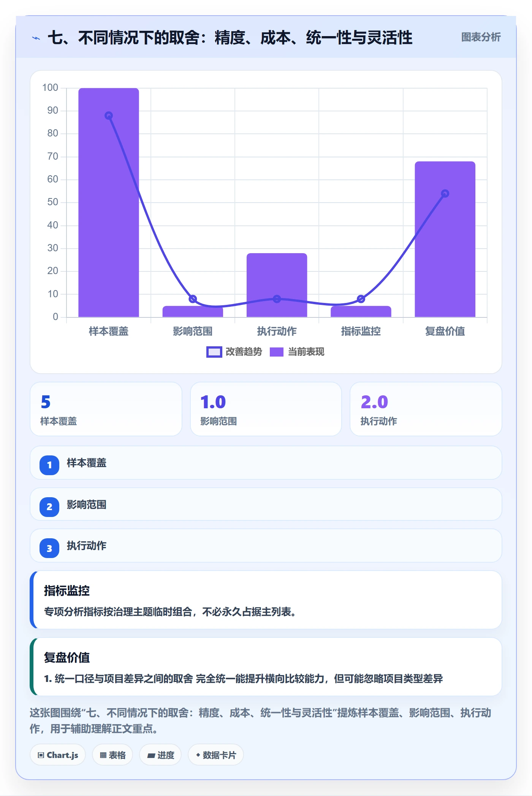Click the Chart.js tag
This screenshot has width=532, height=796.
(x=58, y=755)
